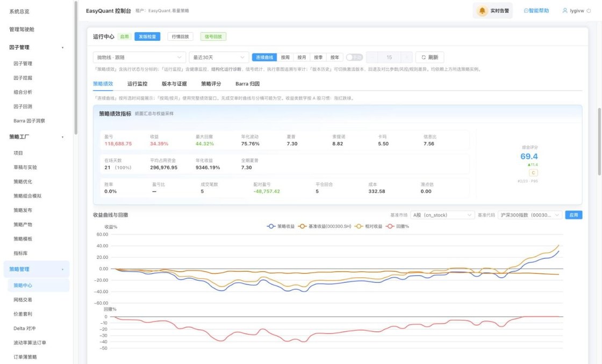This screenshot has width=602, height=364.
Task: Decrease the stepper value of 15
Action: point(371,57)
